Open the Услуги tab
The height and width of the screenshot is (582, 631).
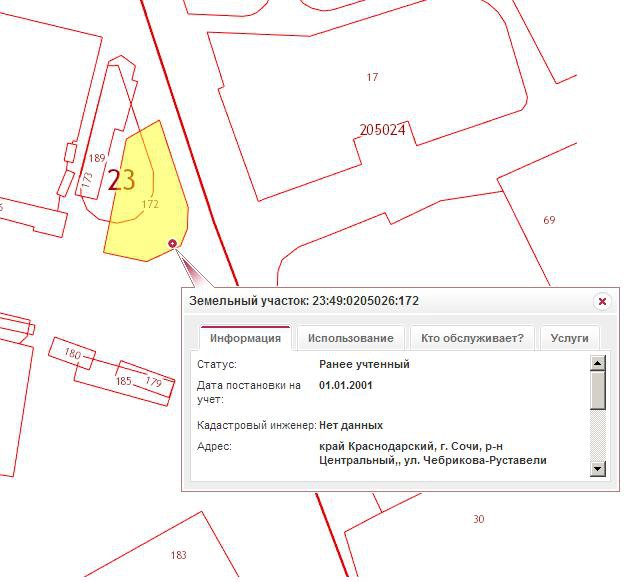click(570, 338)
